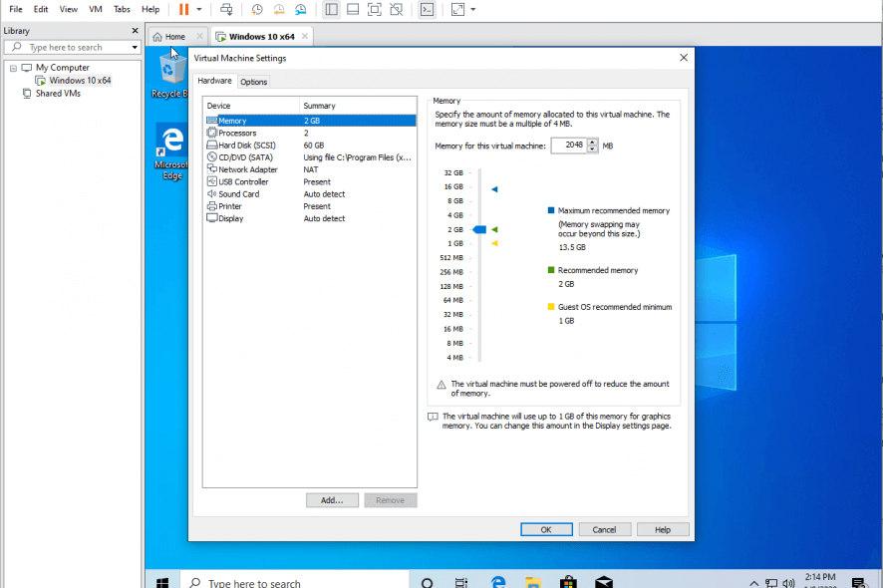Viewport: 883px width, 588px height.
Task: Close the Virtual Machine Settings dialog
Action: [684, 58]
